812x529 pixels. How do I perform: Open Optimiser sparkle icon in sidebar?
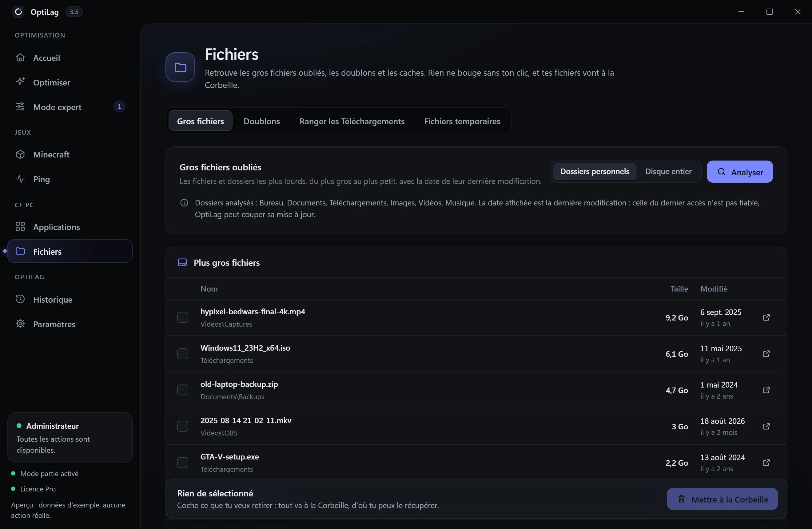[x=20, y=82]
